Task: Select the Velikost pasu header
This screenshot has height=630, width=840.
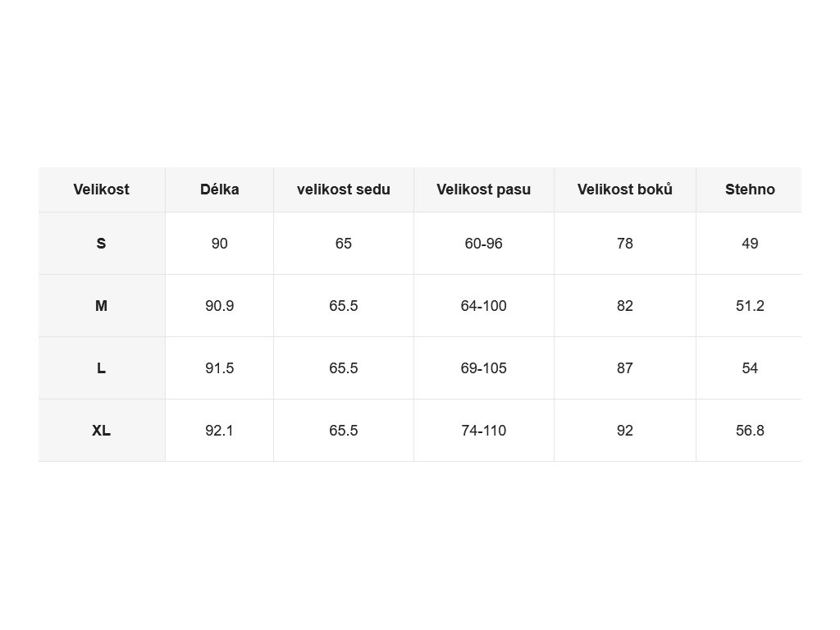Action: (x=484, y=189)
